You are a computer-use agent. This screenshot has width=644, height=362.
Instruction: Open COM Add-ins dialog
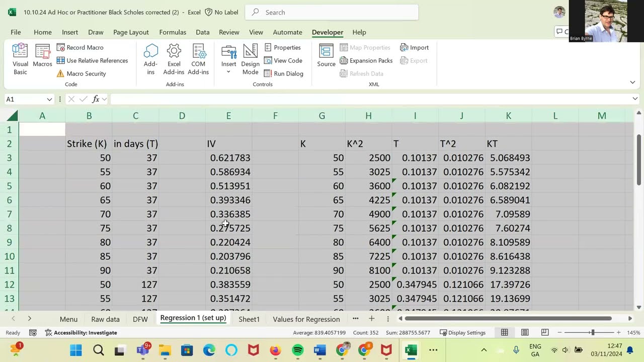pos(198,59)
